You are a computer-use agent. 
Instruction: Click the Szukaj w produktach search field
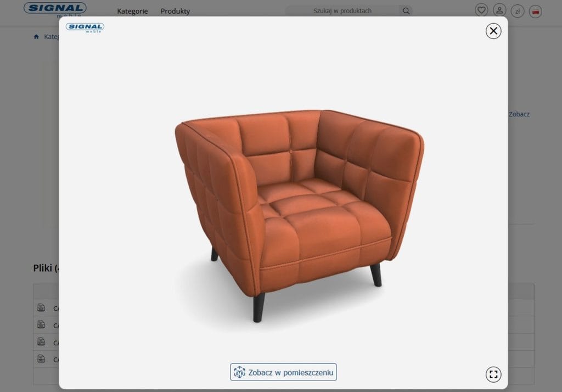coord(342,10)
